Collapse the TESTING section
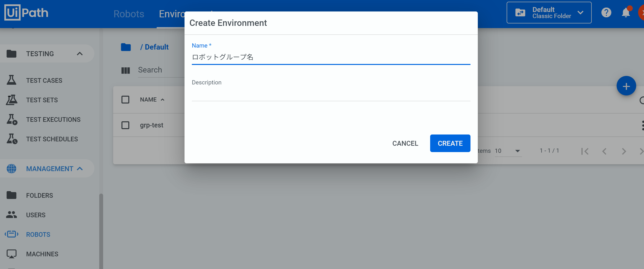 (x=79, y=54)
